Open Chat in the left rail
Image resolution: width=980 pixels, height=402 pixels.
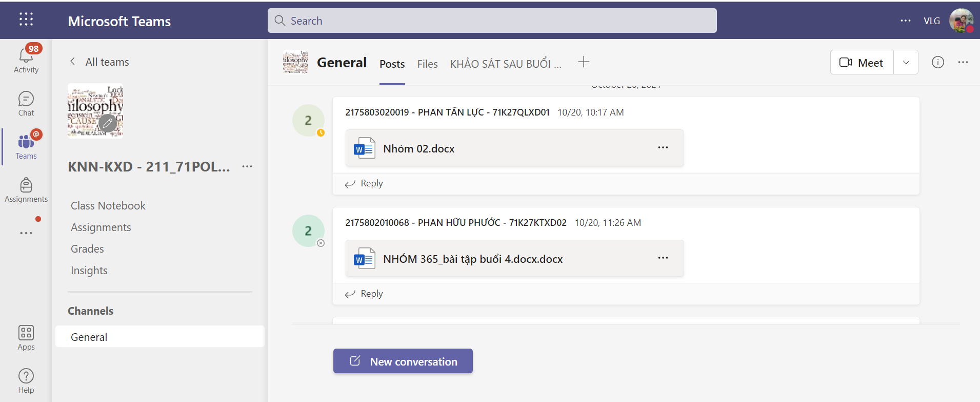point(26,104)
